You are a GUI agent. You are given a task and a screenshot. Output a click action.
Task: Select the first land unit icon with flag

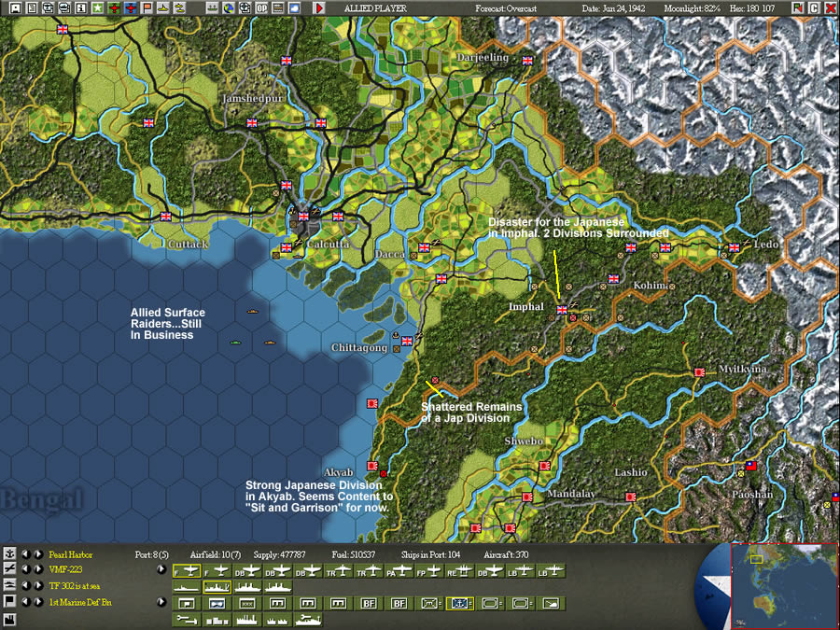187,604
